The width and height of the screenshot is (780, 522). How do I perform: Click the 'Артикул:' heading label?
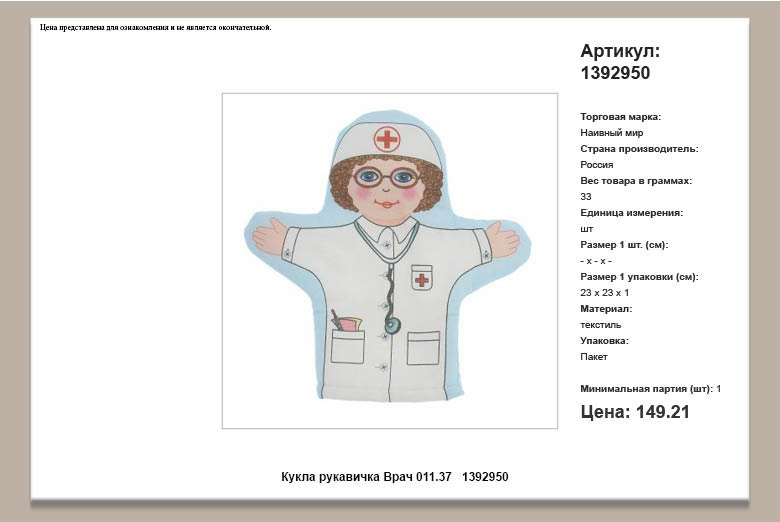pos(620,51)
